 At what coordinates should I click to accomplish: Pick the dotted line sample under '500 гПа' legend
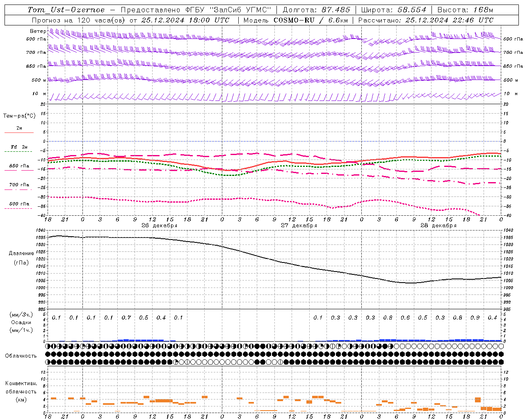click(x=18, y=208)
